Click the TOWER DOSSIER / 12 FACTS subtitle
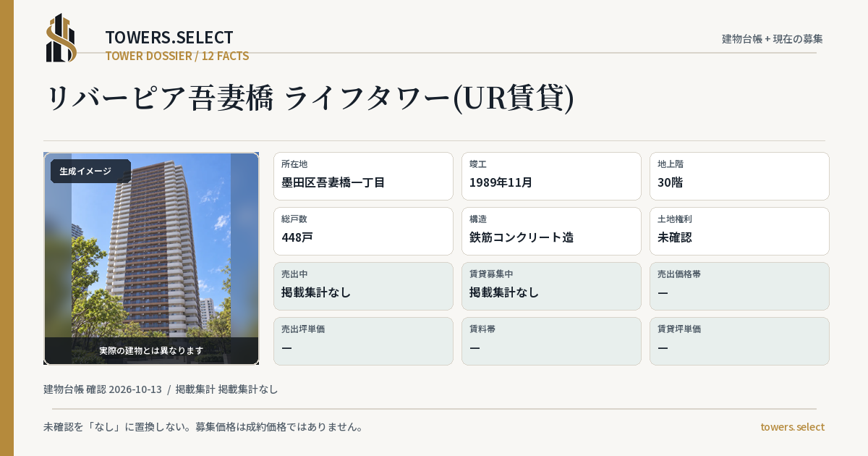 177,56
